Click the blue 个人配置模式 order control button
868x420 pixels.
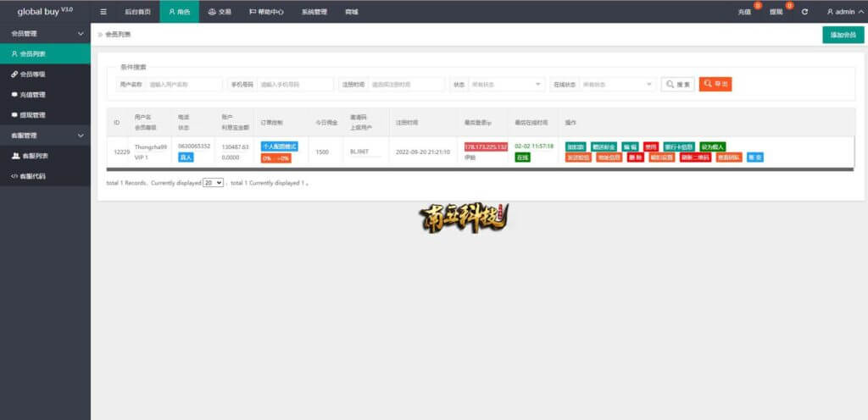pos(280,146)
